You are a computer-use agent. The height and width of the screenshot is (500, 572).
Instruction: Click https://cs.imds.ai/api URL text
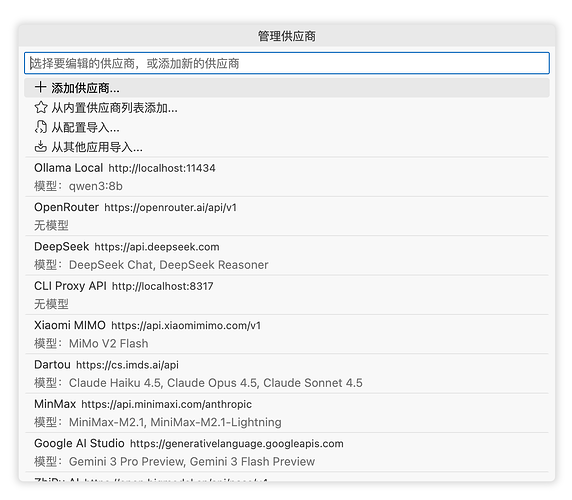(127, 365)
